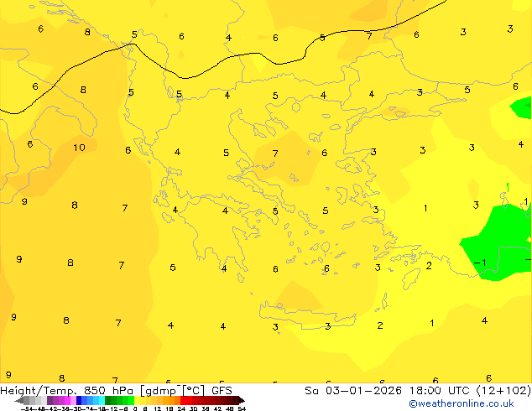This screenshot has width=532, height=411.
Task: Pick the bright magenta swatch in the legend
Action: 67,400
